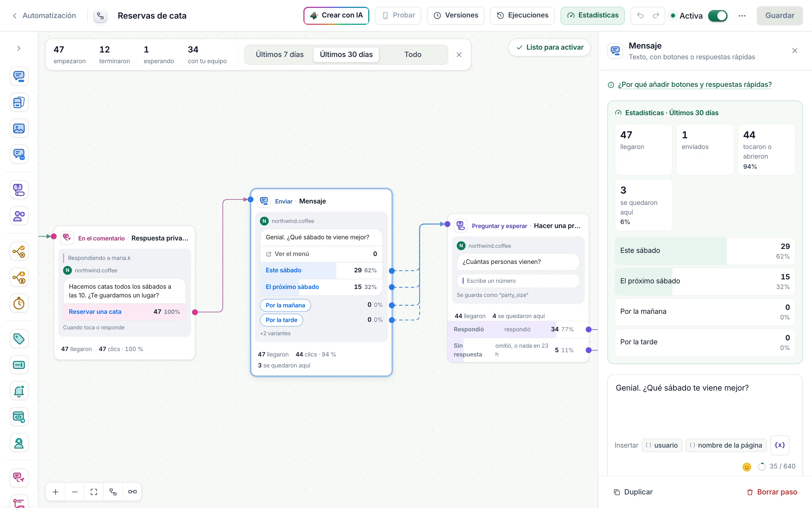
Task: Save the flow with Guardar
Action: point(780,16)
